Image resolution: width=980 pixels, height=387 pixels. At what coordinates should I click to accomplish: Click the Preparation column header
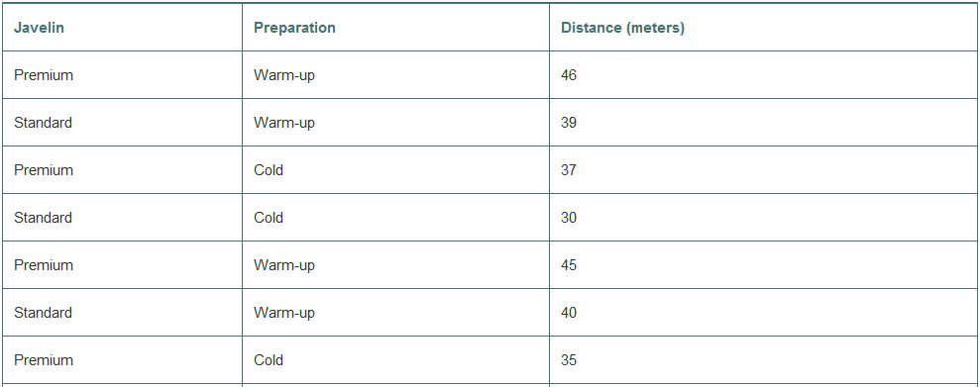pos(294,28)
